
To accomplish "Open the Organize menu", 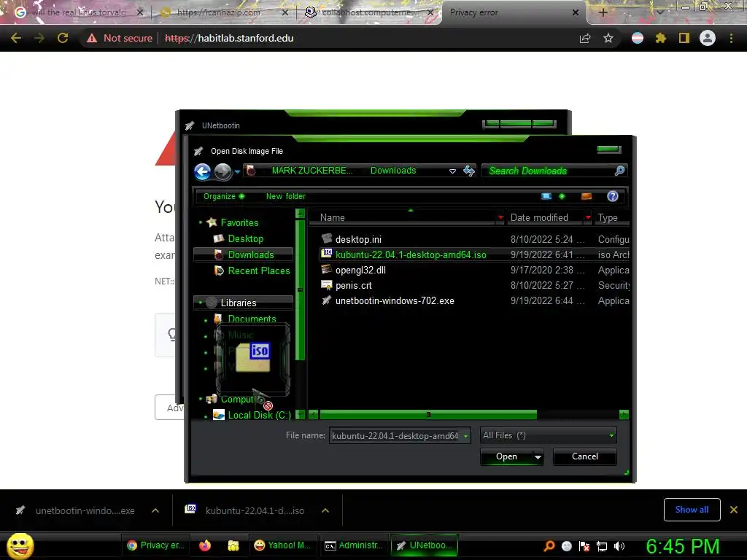I will (x=223, y=196).
